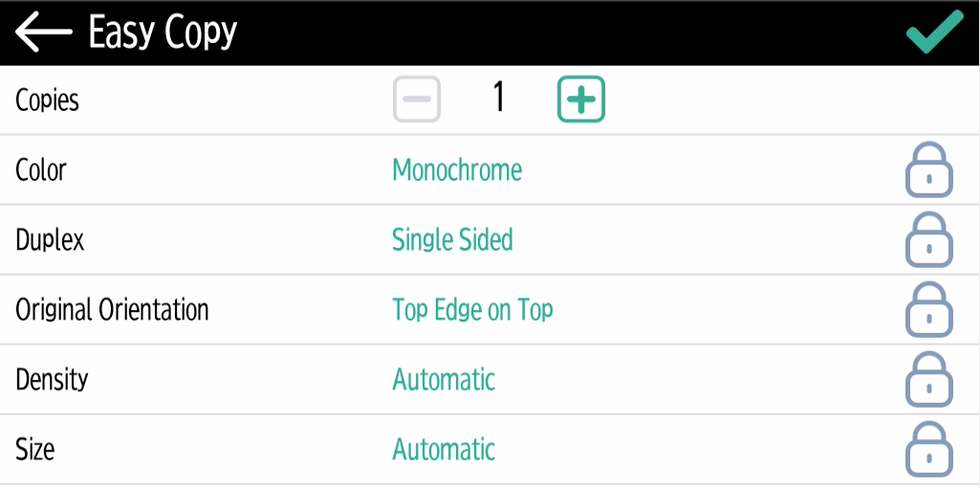Viewport: 980px width, 488px height.
Task: Click the Density row label
Action: coord(52,380)
